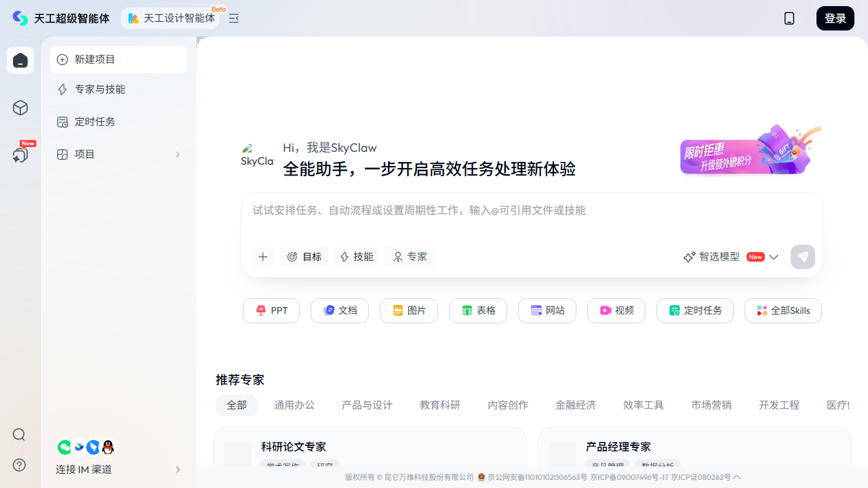Switch to 通用办公 tab
This screenshot has width=868, height=488.
294,405
